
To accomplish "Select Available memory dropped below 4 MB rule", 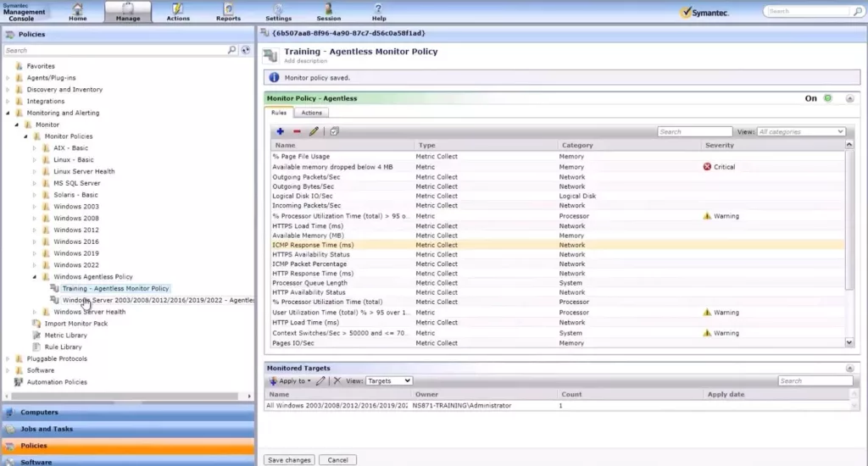I will click(x=558, y=167).
